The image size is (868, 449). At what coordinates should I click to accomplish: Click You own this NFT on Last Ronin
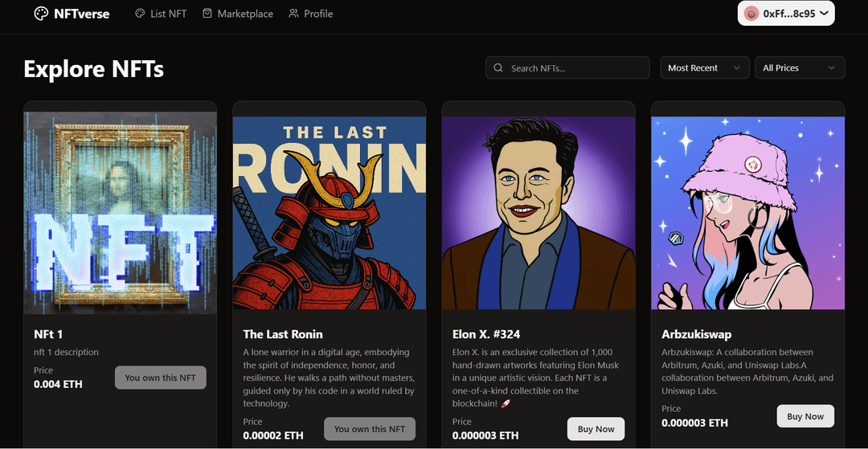tap(370, 429)
